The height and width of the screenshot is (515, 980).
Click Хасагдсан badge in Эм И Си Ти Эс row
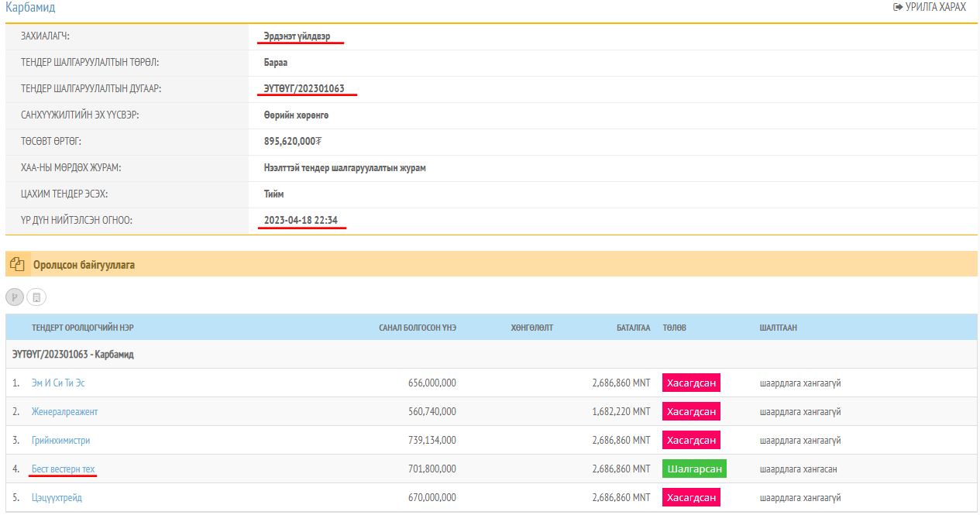(x=691, y=383)
